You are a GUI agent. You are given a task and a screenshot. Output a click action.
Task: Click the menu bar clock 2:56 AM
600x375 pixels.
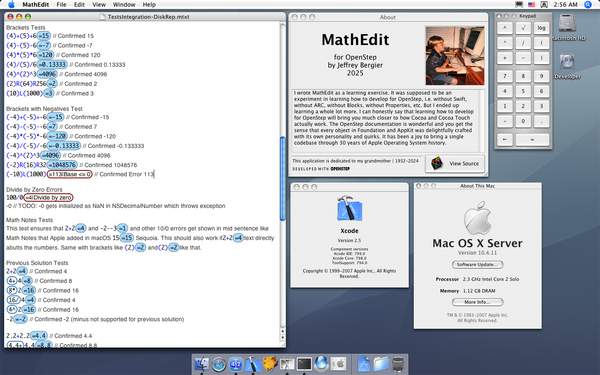click(565, 5)
